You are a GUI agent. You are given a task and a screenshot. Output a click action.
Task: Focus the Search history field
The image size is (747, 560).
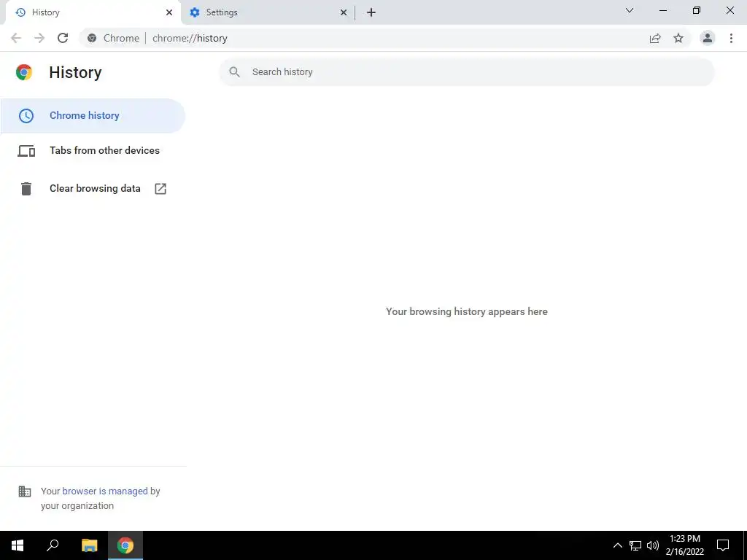[x=466, y=72]
